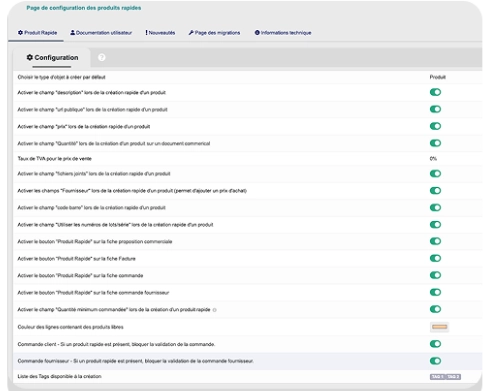The image size is (490, 391).
Task: Click the question mark help icon
Action: [x=102, y=58]
